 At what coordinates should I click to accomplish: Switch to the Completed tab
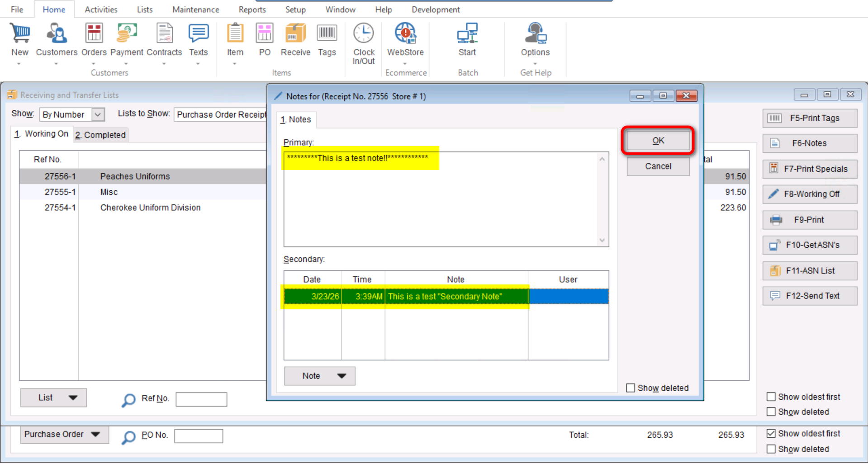pos(100,135)
